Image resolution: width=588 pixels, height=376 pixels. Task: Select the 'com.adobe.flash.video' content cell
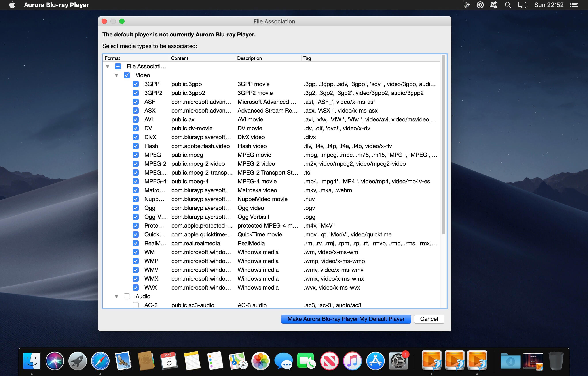coord(201,146)
